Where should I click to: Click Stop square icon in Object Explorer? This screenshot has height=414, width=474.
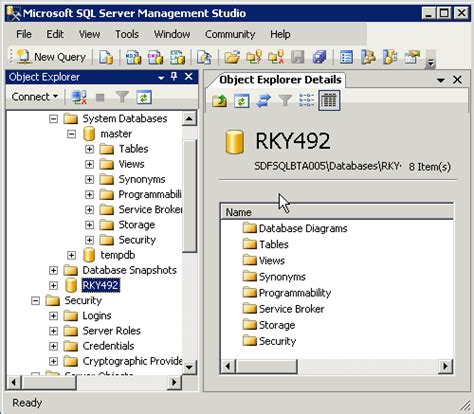pos(100,97)
